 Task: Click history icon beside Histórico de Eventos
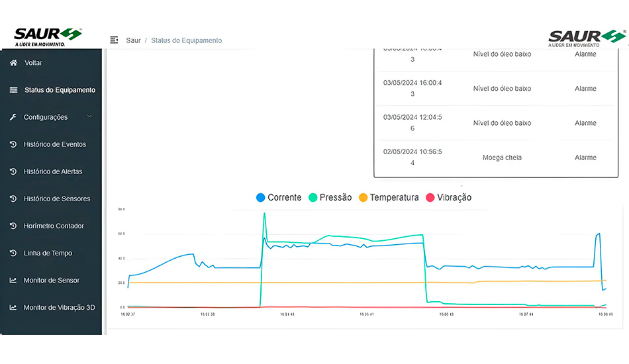point(13,144)
